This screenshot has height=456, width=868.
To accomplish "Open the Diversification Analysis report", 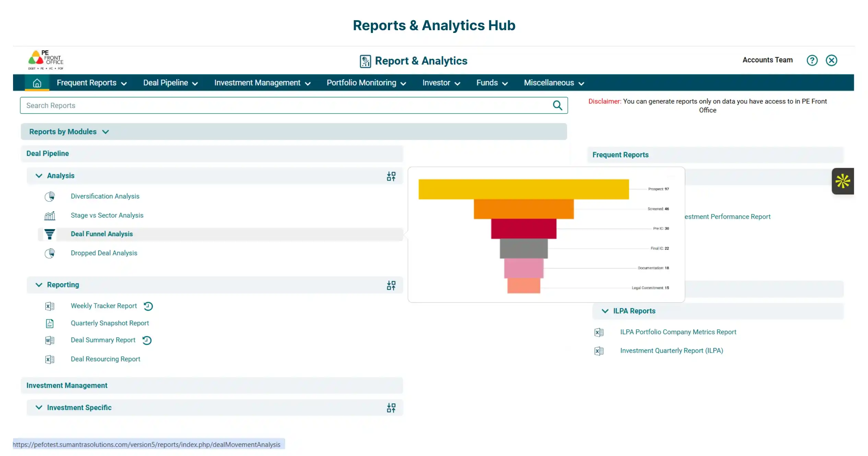I will click(105, 196).
